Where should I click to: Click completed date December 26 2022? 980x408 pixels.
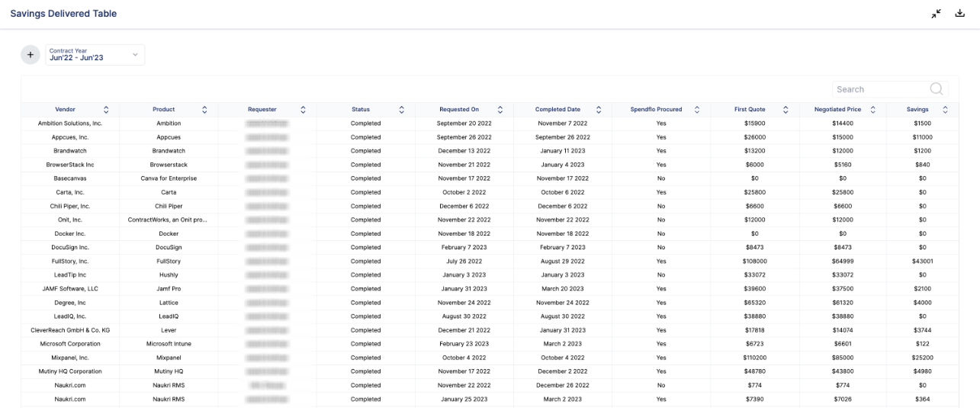point(563,385)
